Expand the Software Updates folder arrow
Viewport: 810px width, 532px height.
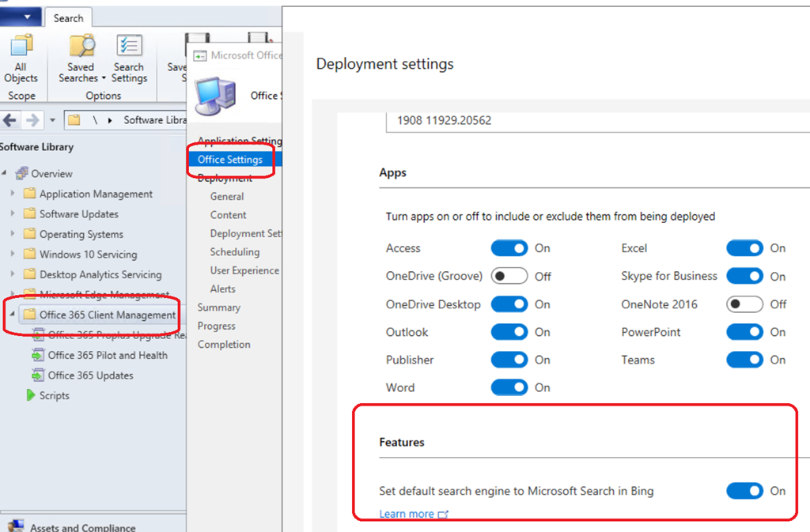pos(12,214)
